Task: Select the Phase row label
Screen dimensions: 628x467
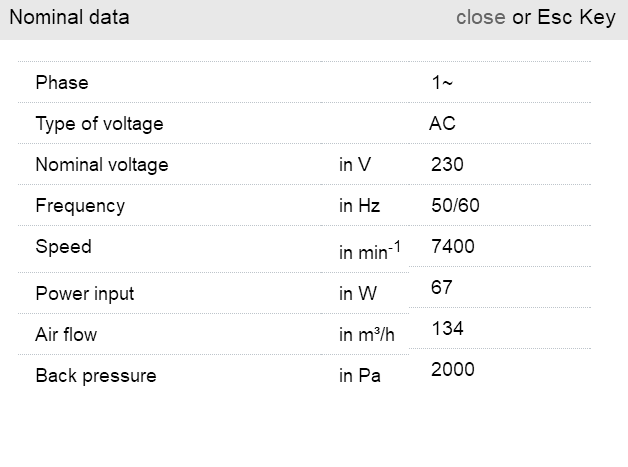Action: (62, 82)
